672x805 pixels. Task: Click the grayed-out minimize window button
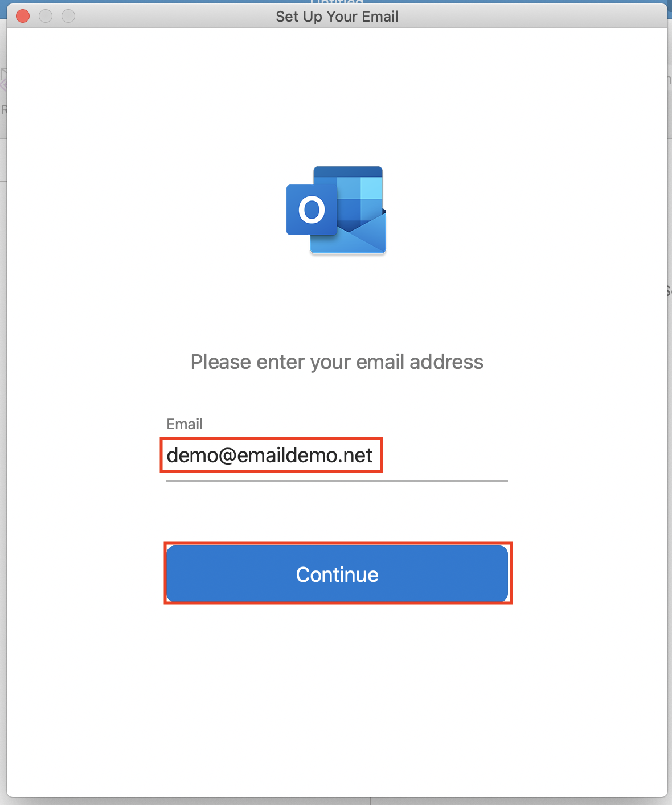(x=46, y=16)
